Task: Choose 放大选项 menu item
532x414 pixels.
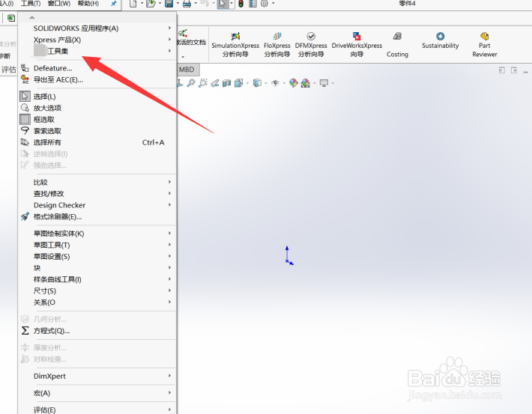Action: point(97,108)
